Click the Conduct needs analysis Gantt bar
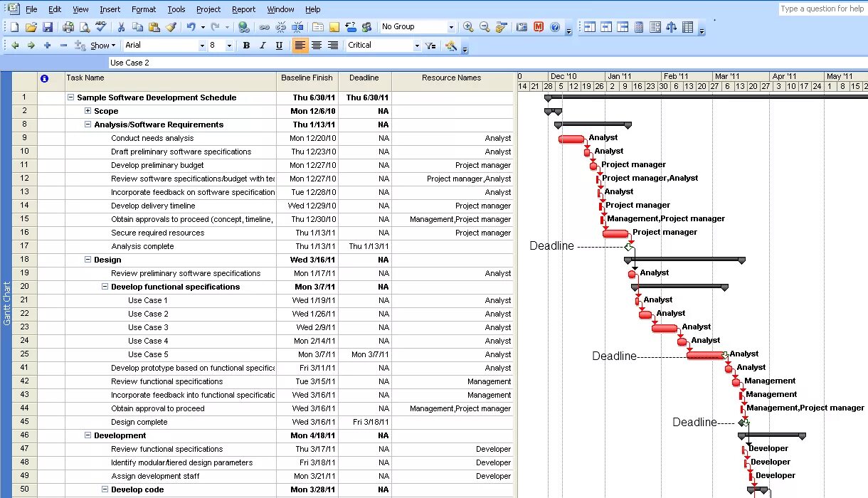868x498 pixels. click(571, 139)
